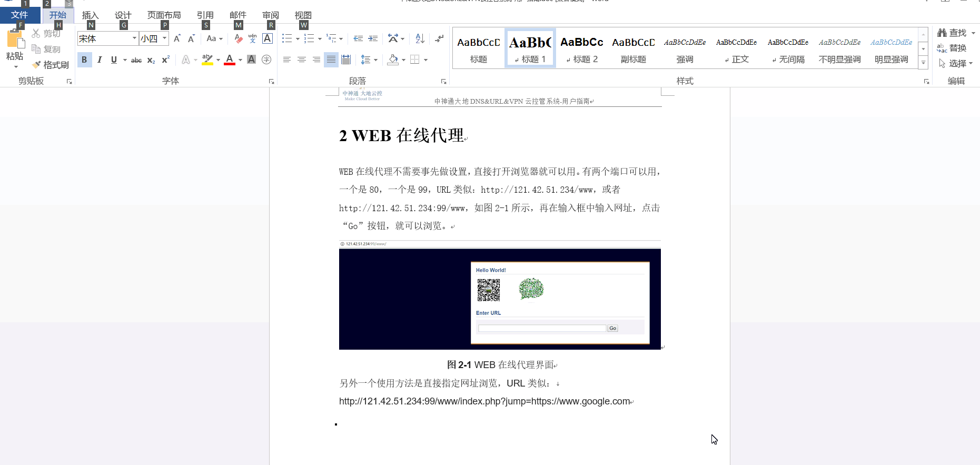Switch to the Page Layout (页面布局) tab

coord(164,15)
